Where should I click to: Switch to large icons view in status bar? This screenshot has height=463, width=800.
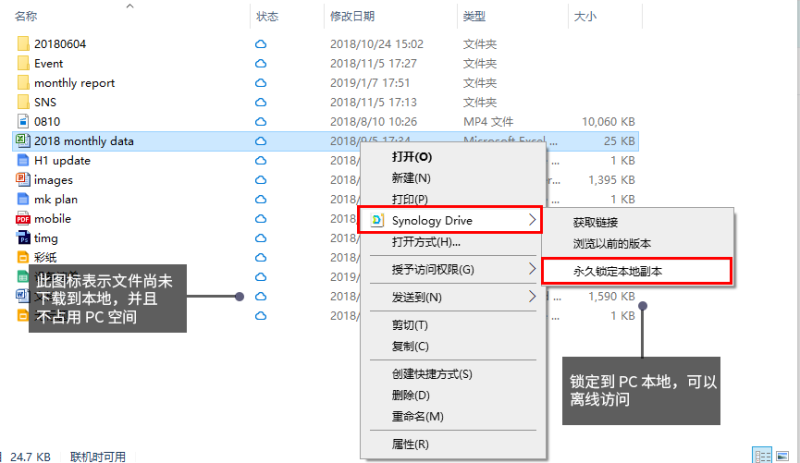pos(782,455)
